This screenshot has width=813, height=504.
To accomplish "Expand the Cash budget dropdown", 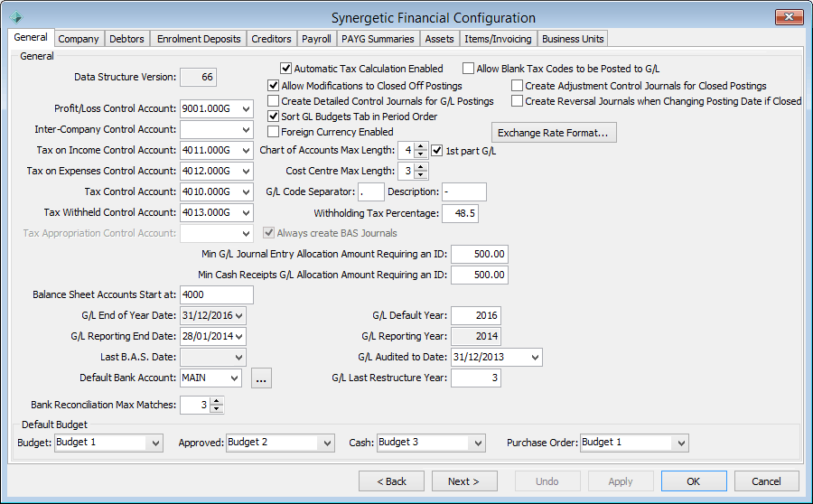I will click(x=478, y=443).
